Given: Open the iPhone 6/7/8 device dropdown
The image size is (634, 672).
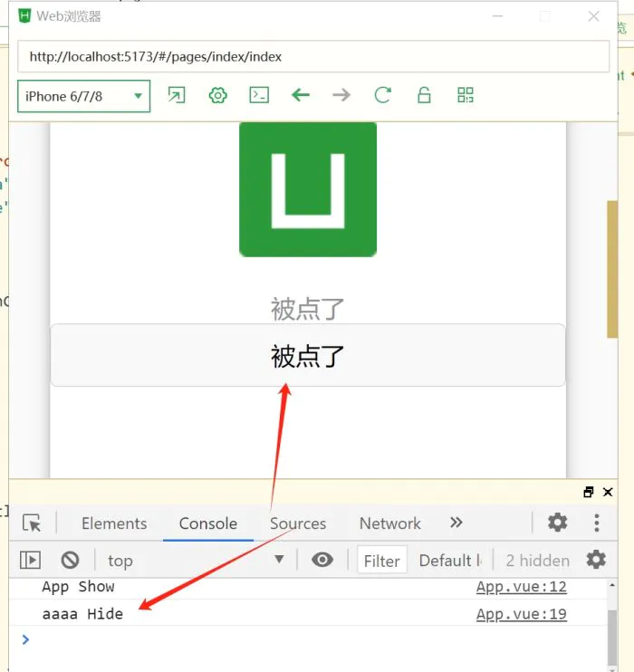Looking at the screenshot, I should tap(83, 96).
